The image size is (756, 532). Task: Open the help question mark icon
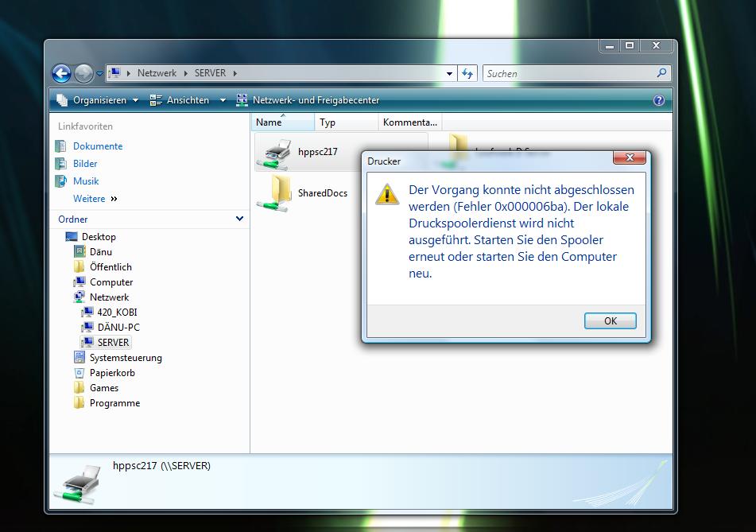click(x=658, y=100)
